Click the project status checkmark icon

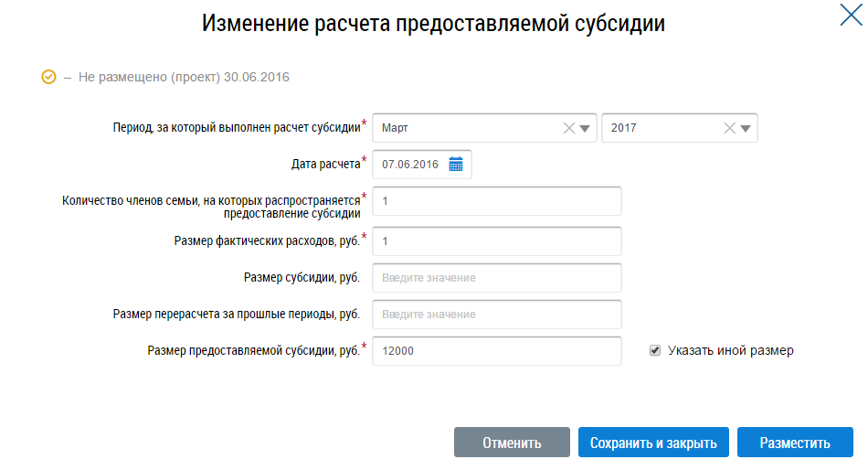[x=49, y=77]
